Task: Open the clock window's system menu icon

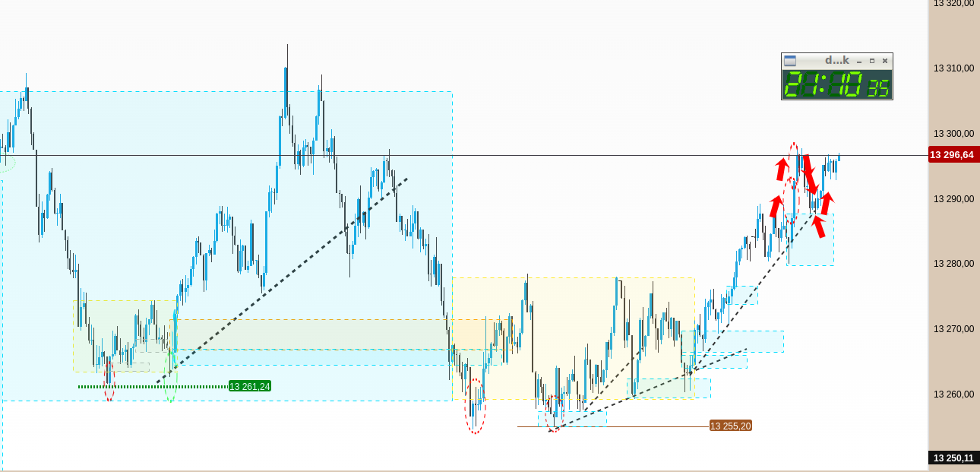Action: coord(790,61)
